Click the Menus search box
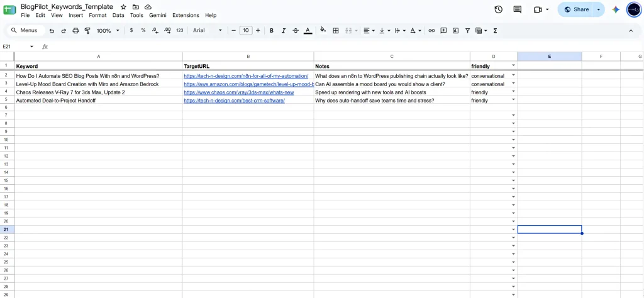The width and height of the screenshot is (644, 298). [x=26, y=30]
